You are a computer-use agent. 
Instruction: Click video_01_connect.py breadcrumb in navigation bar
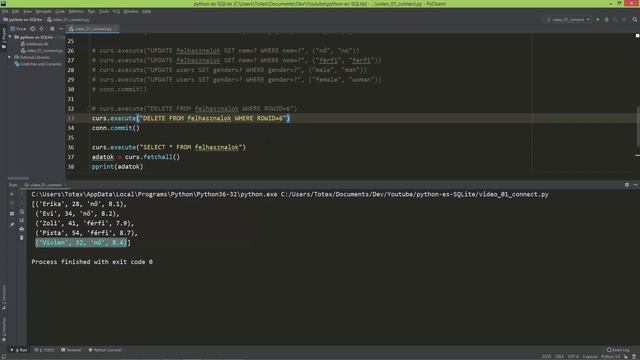69,20
